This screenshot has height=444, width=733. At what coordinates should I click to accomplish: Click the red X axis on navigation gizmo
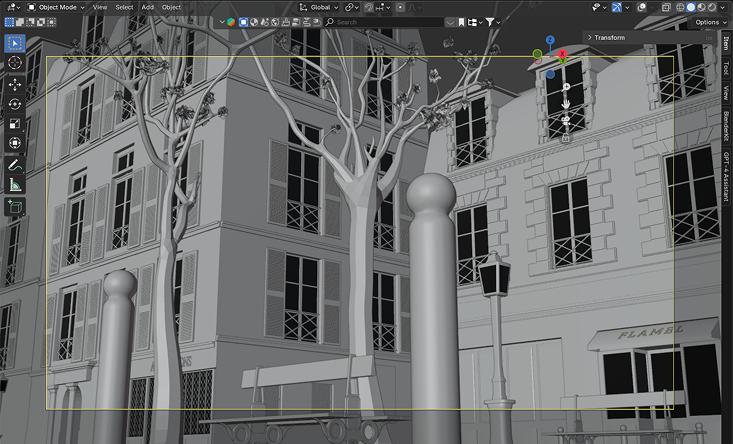(x=562, y=54)
